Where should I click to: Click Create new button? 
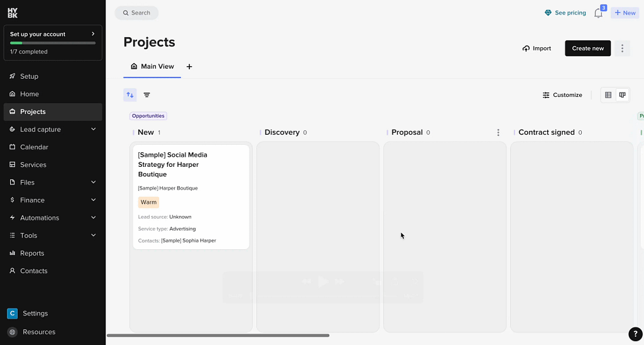[588, 48]
